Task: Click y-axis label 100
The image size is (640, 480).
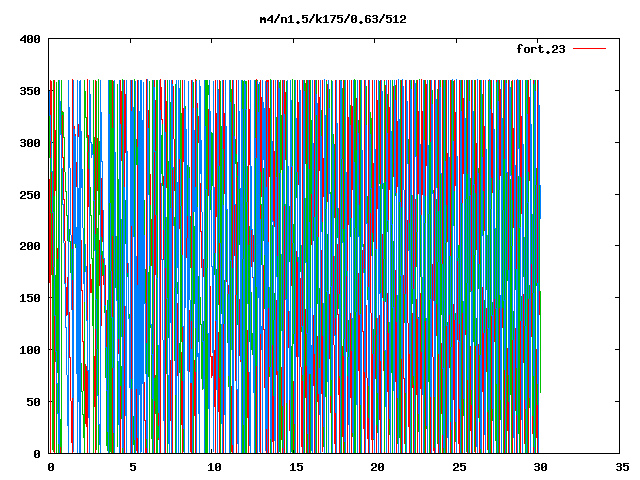Action: [30, 350]
